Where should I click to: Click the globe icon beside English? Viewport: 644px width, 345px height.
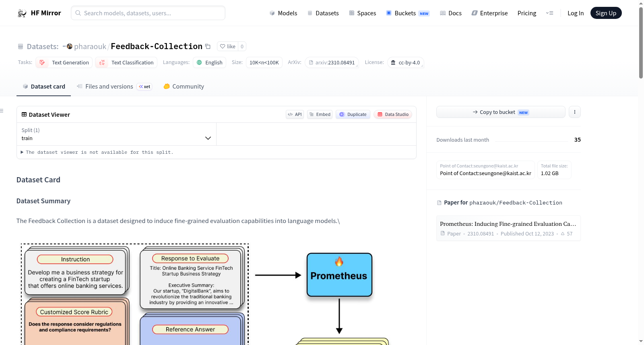[199, 62]
